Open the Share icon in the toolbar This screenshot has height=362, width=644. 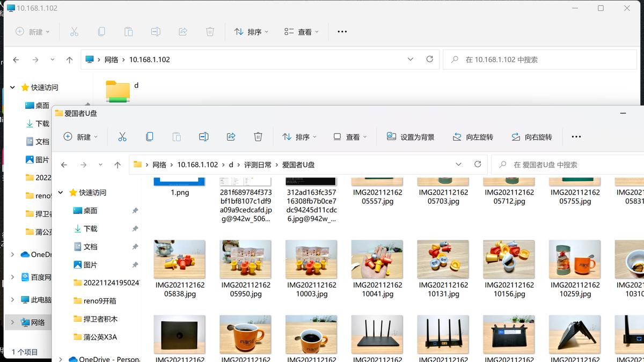[x=231, y=137]
